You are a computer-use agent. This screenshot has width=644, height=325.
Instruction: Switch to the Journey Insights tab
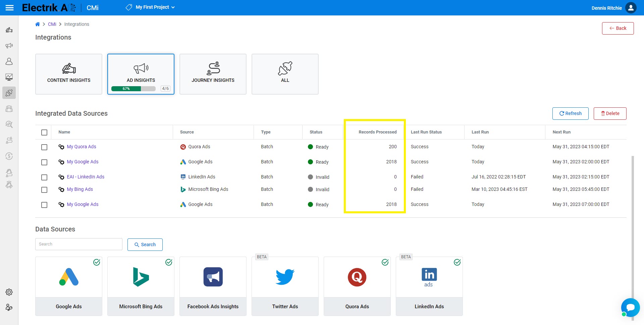(x=213, y=74)
